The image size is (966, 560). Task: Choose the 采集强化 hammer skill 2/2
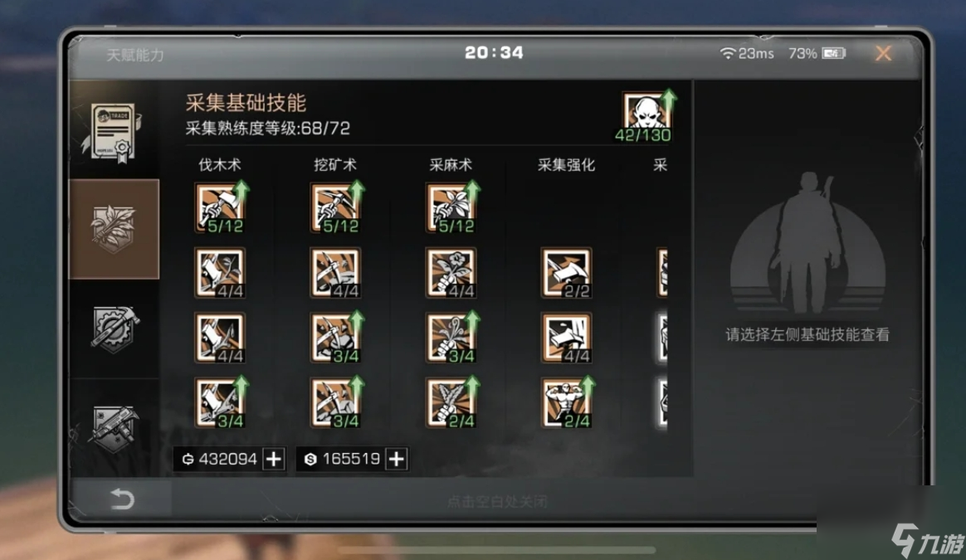tap(566, 273)
